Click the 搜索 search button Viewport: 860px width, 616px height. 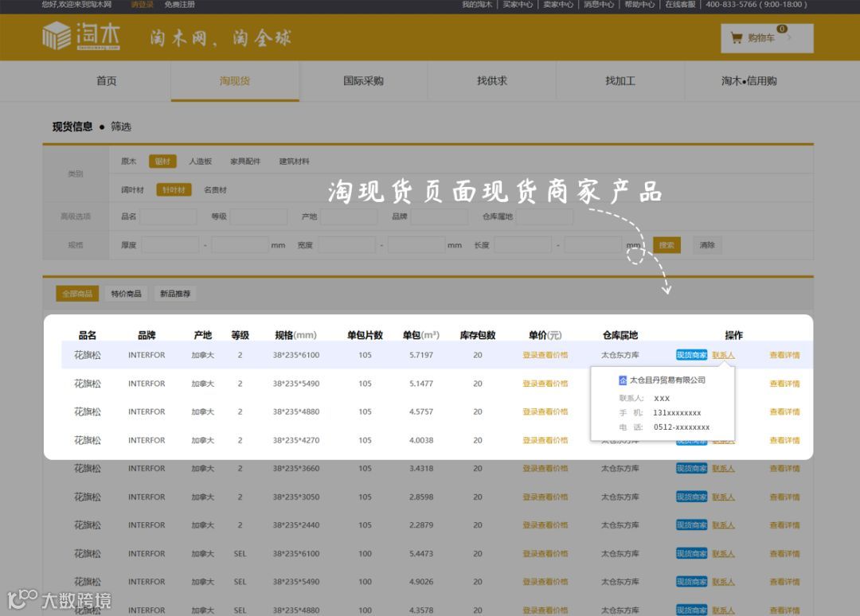pos(667,245)
